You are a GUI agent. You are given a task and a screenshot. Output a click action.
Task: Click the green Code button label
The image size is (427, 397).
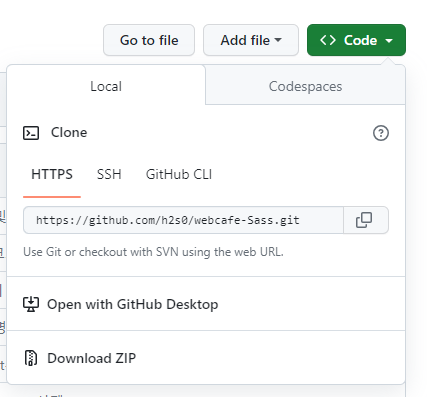(x=360, y=40)
